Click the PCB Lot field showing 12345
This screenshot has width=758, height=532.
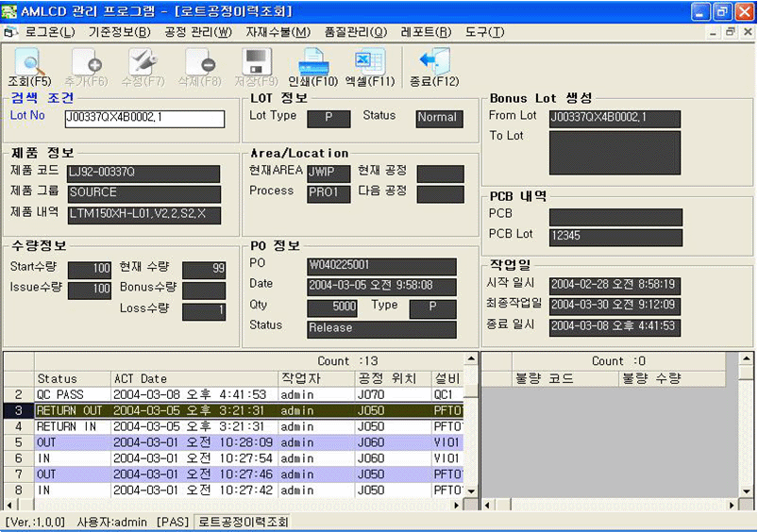[615, 238]
